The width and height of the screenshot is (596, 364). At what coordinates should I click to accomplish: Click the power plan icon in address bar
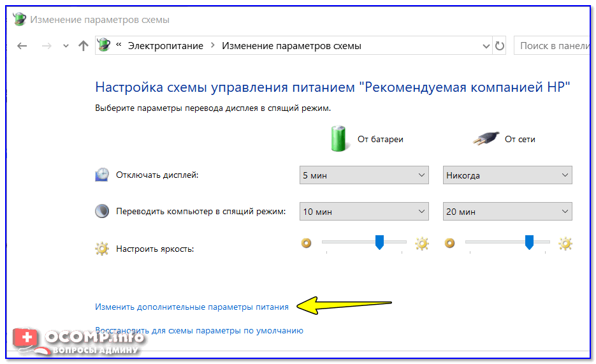(x=104, y=45)
